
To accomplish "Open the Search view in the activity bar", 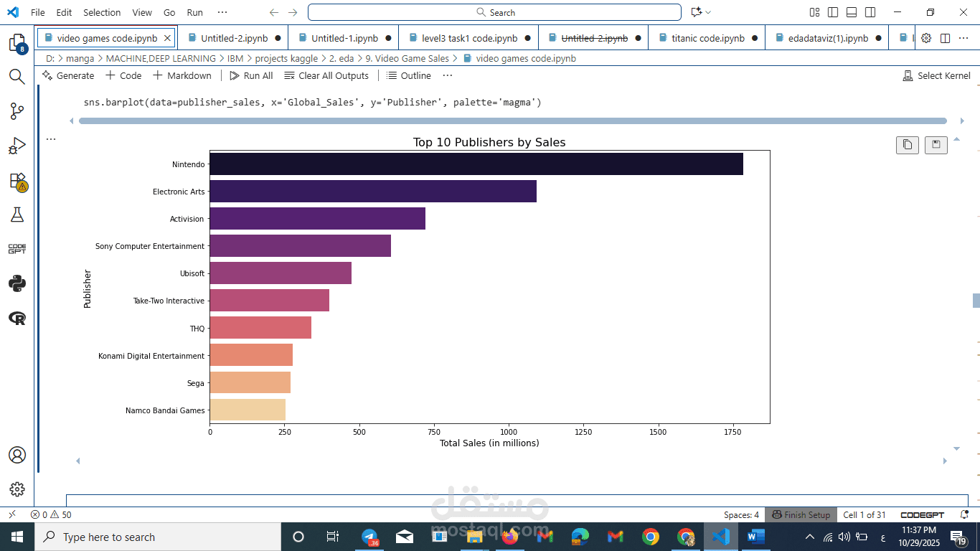I will pyautogui.click(x=17, y=76).
